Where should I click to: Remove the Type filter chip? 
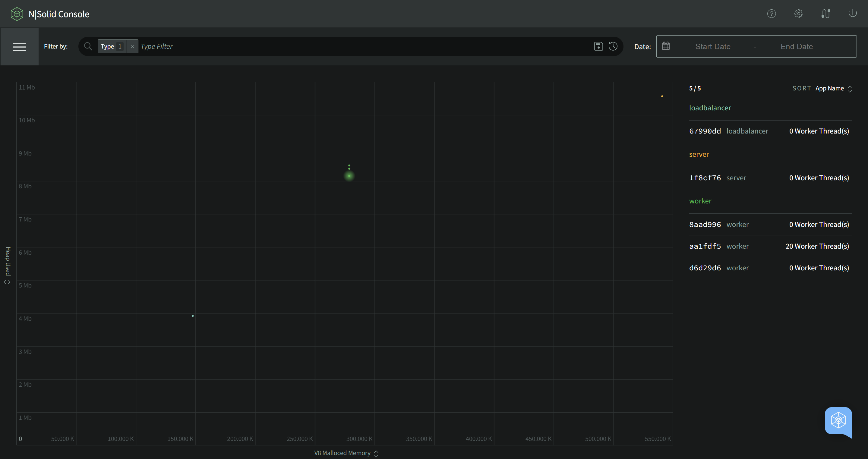(132, 47)
